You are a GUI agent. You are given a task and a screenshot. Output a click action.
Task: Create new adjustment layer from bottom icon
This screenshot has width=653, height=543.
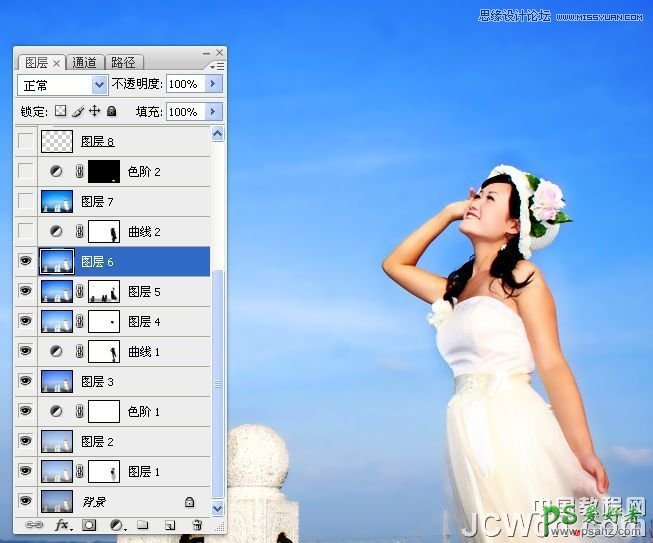(116, 524)
